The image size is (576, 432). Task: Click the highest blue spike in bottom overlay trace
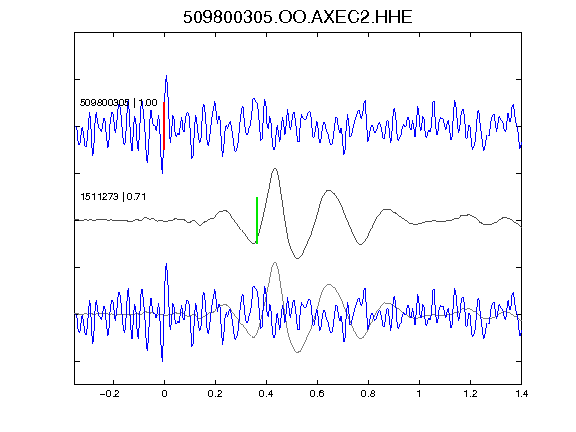(x=166, y=264)
